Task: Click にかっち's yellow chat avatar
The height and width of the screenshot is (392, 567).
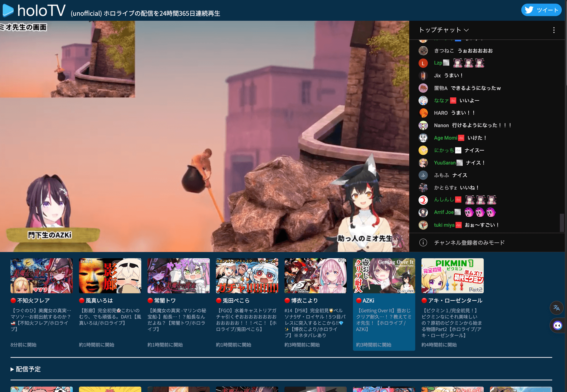Action: (423, 150)
